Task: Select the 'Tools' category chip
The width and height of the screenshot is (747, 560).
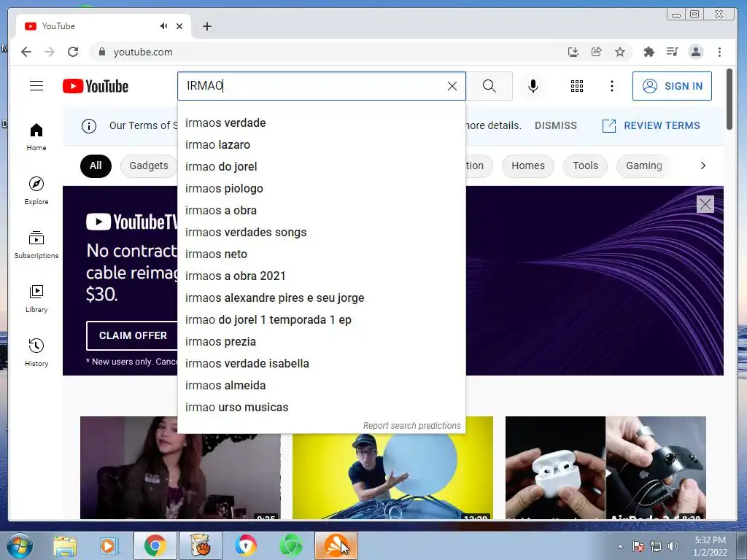Action: click(x=585, y=166)
